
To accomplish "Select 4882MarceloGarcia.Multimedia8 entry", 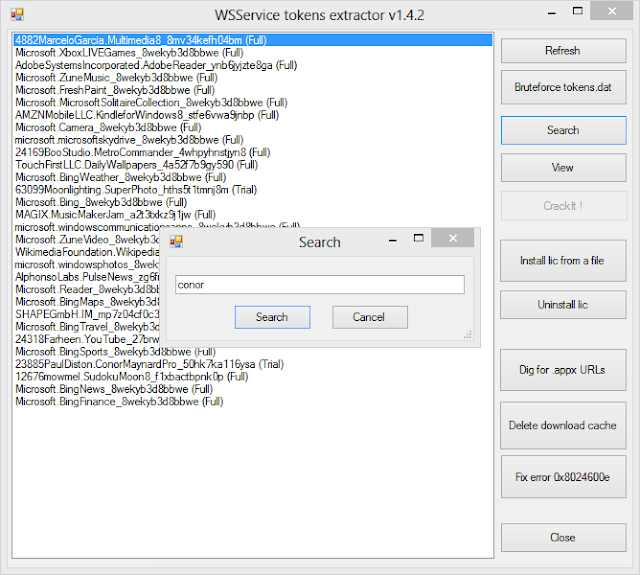I will [253, 40].
